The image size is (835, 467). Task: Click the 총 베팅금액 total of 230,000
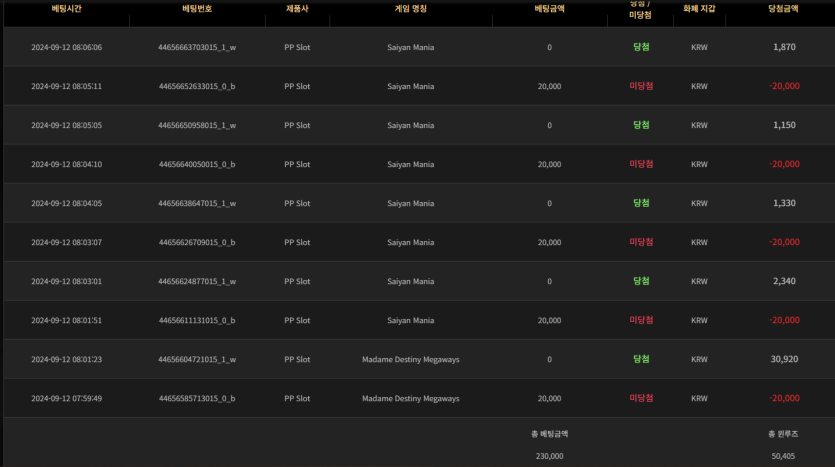549,455
